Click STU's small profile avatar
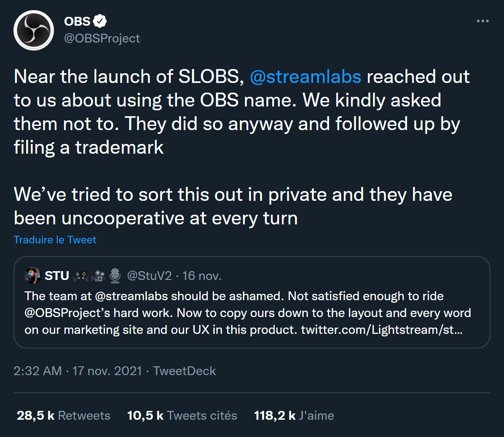Viewport: 504px width, 437px height. [x=32, y=276]
